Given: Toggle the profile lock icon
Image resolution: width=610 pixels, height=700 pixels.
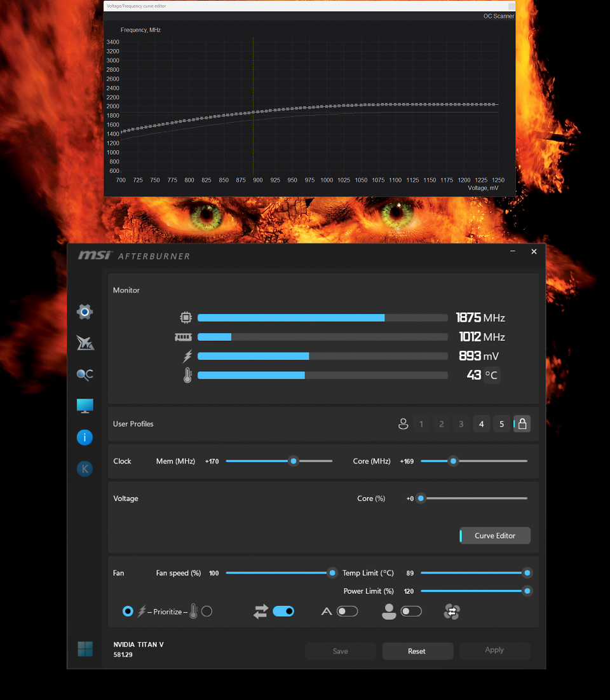Looking at the screenshot, I should tap(522, 423).
